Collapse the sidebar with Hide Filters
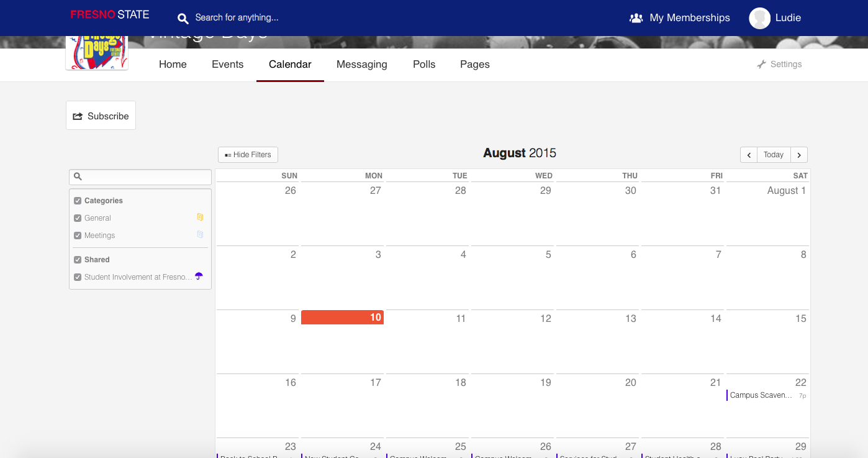The height and width of the screenshot is (458, 868). click(x=248, y=155)
